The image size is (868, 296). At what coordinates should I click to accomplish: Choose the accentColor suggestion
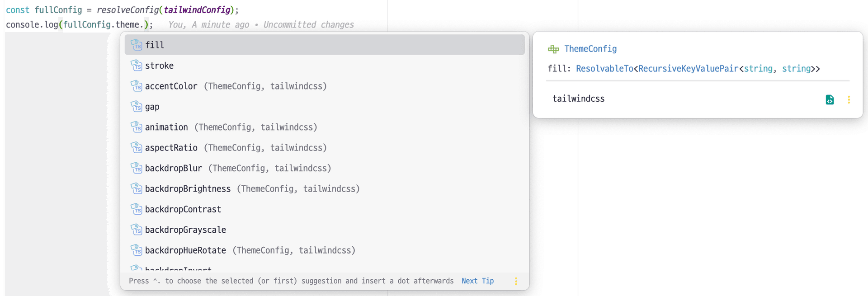[171, 86]
